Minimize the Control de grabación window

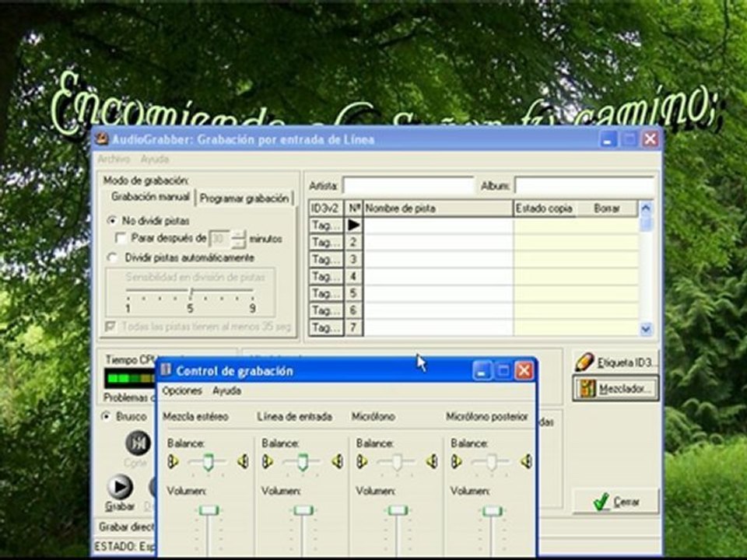(482, 370)
